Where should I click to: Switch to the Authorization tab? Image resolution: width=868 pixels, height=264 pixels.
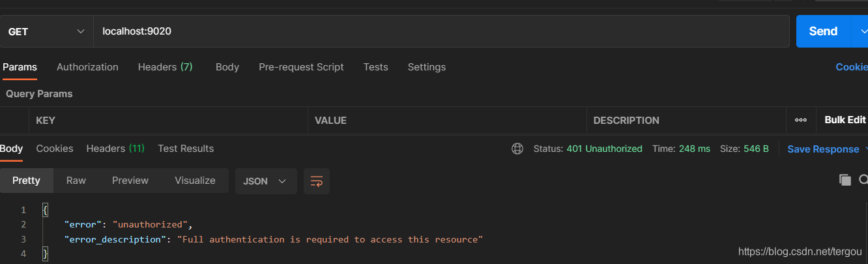pos(87,67)
